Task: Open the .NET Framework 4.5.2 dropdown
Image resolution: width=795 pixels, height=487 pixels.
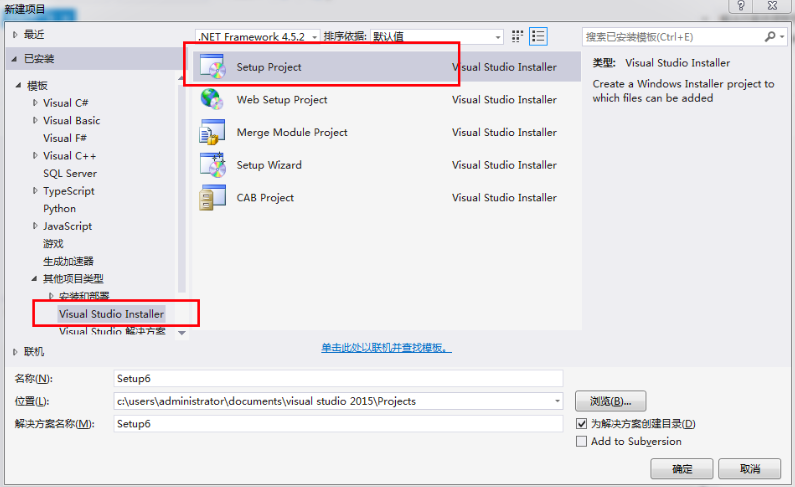Action: 258,36
